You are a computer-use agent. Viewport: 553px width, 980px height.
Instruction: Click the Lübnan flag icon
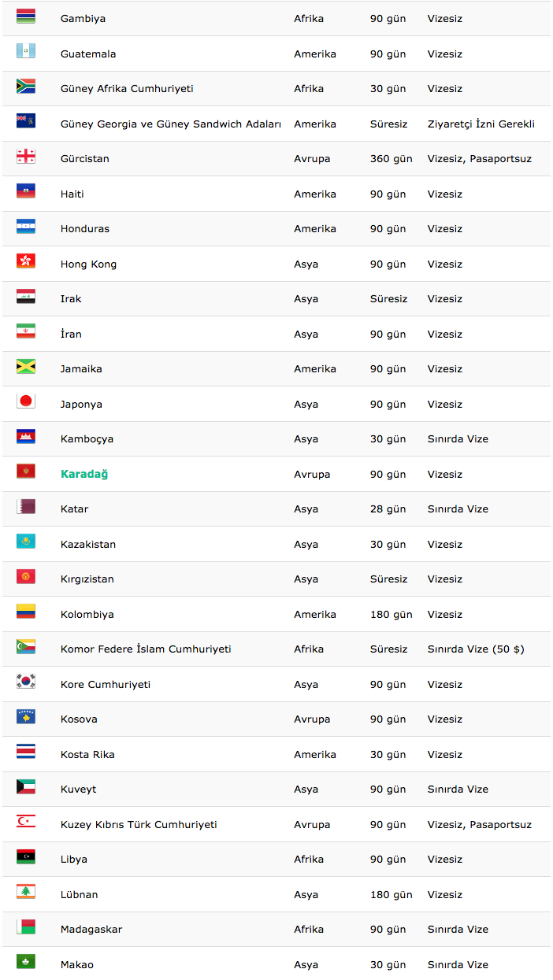(x=26, y=893)
